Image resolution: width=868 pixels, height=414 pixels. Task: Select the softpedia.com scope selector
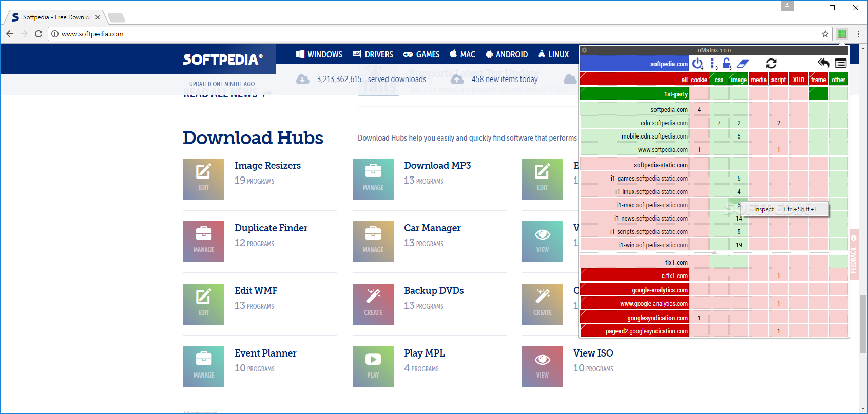pos(634,64)
